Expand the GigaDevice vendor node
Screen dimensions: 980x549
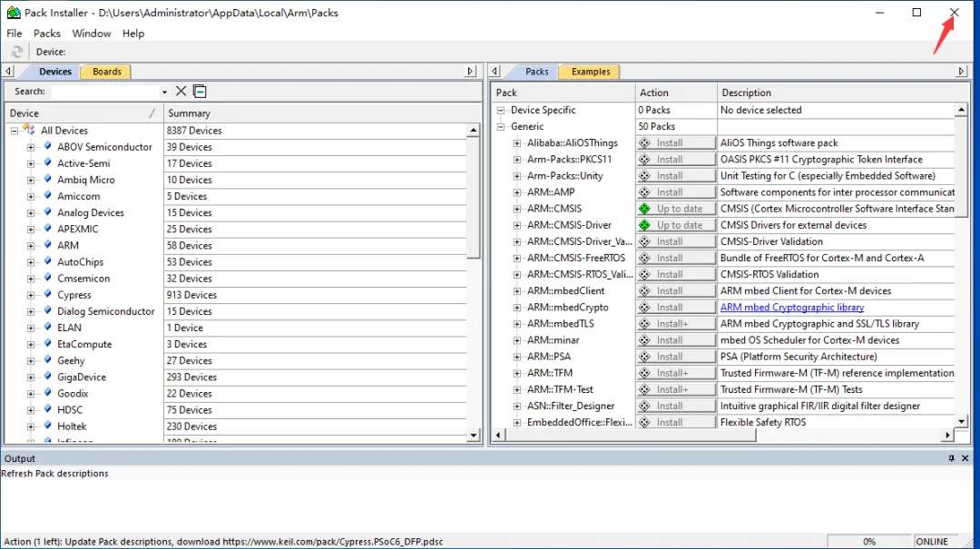coord(31,377)
